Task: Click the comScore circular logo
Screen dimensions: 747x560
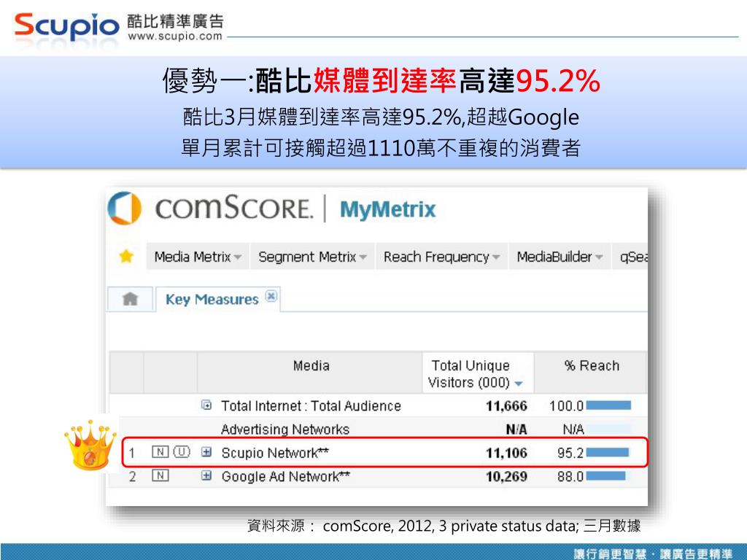Action: [125, 208]
